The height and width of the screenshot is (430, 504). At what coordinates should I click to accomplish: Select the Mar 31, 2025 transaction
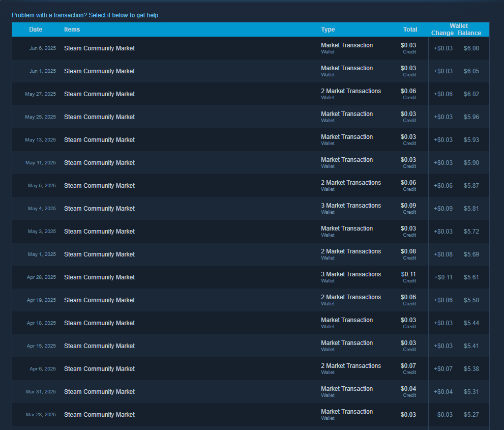(x=251, y=392)
